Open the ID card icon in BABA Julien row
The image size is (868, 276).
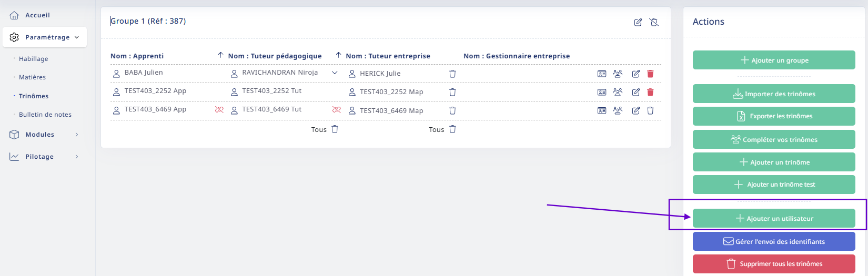coord(602,74)
